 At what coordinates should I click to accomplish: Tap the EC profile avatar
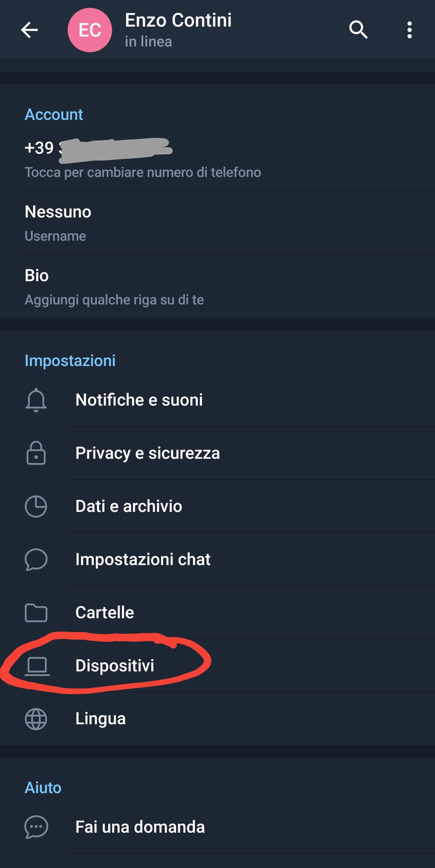pos(90,30)
